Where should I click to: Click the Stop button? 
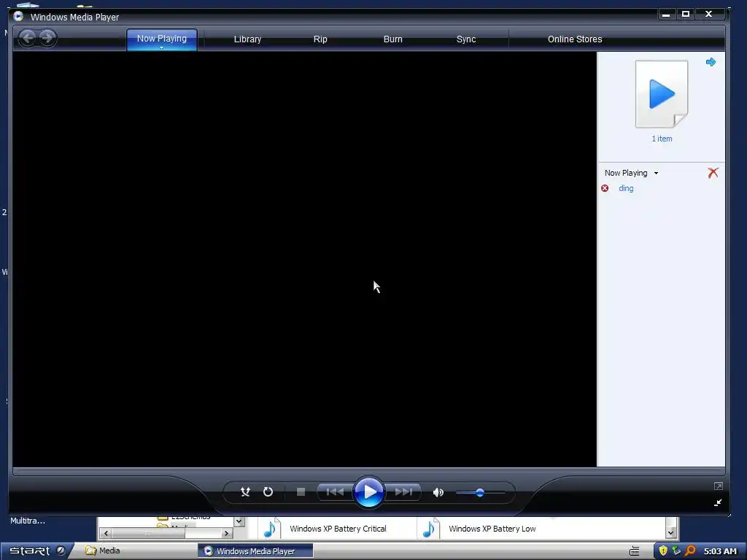tap(301, 492)
